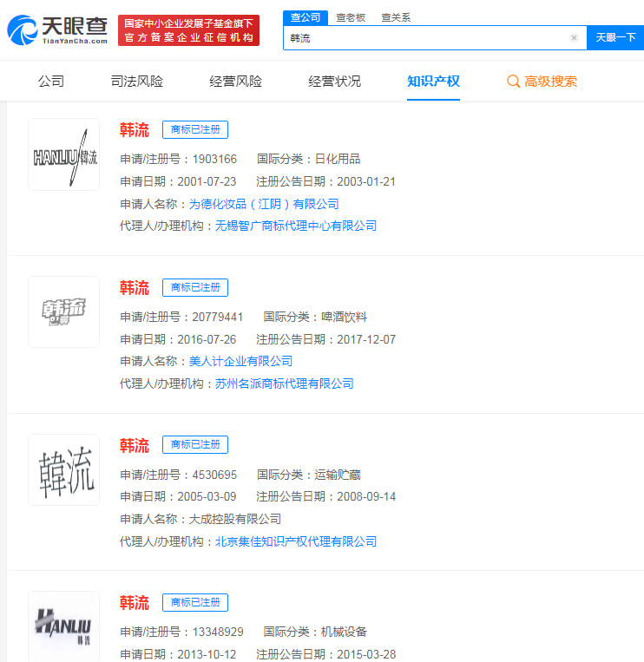This screenshot has height=662, width=644.
Task: Click the international class 啤酒饮料
Action: click(x=344, y=317)
